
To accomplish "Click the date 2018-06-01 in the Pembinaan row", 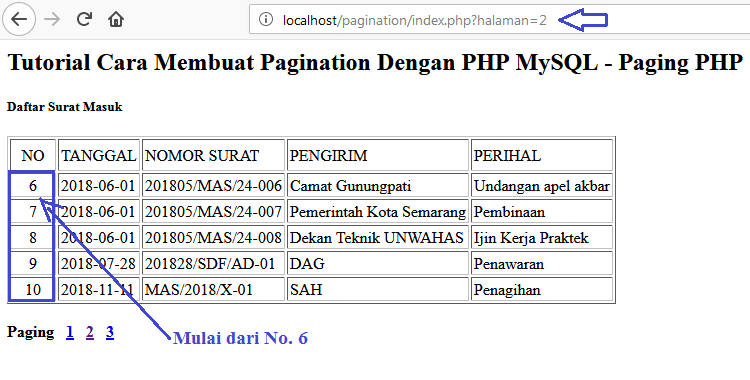I will [x=99, y=212].
